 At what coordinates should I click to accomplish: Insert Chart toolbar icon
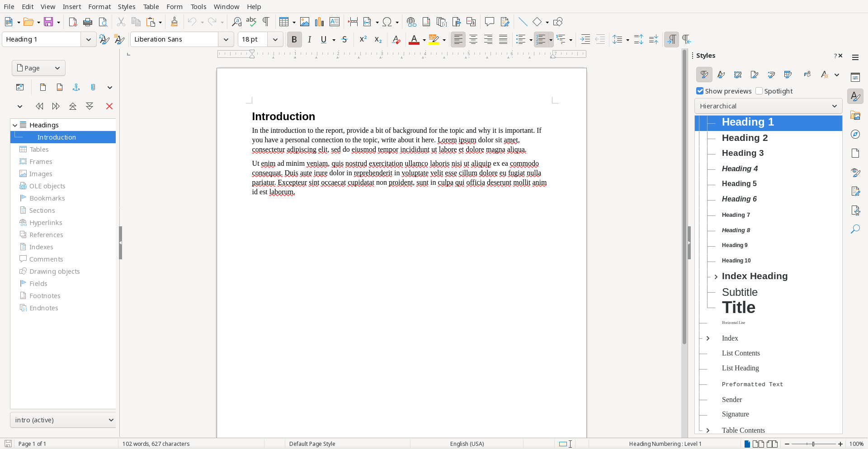click(x=320, y=22)
